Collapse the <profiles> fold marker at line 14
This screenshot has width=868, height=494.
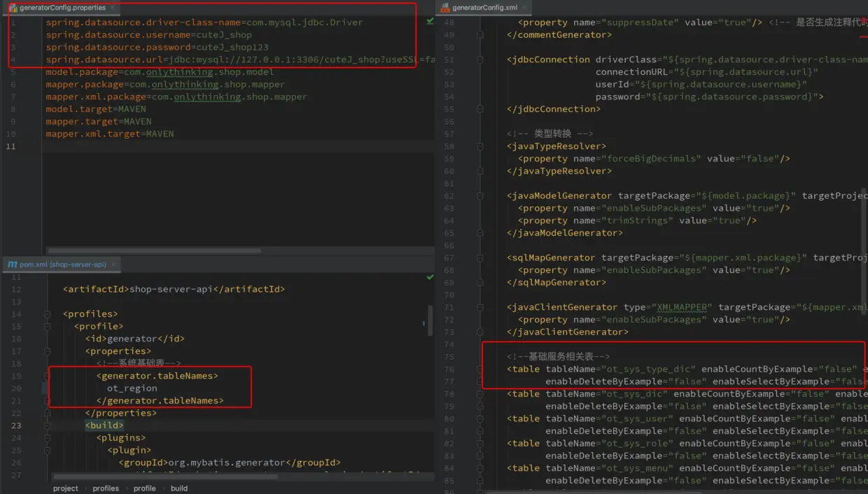47,314
